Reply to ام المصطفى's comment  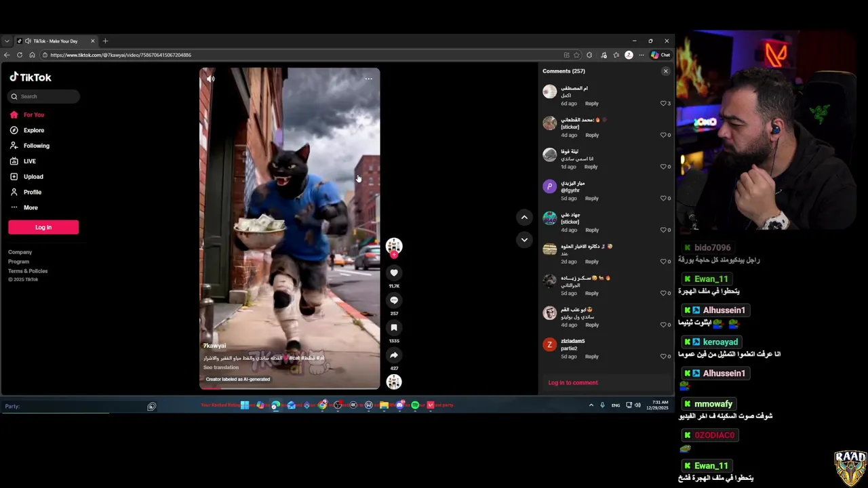(592, 104)
